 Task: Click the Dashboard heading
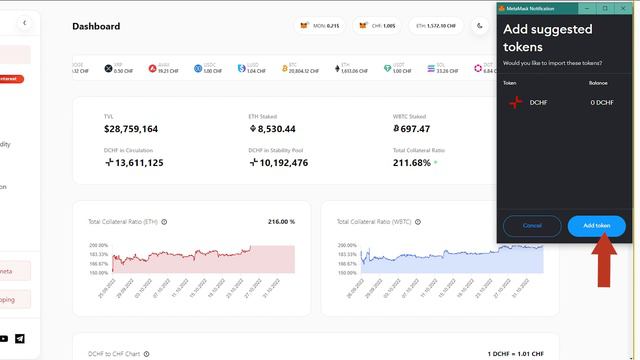tap(96, 26)
